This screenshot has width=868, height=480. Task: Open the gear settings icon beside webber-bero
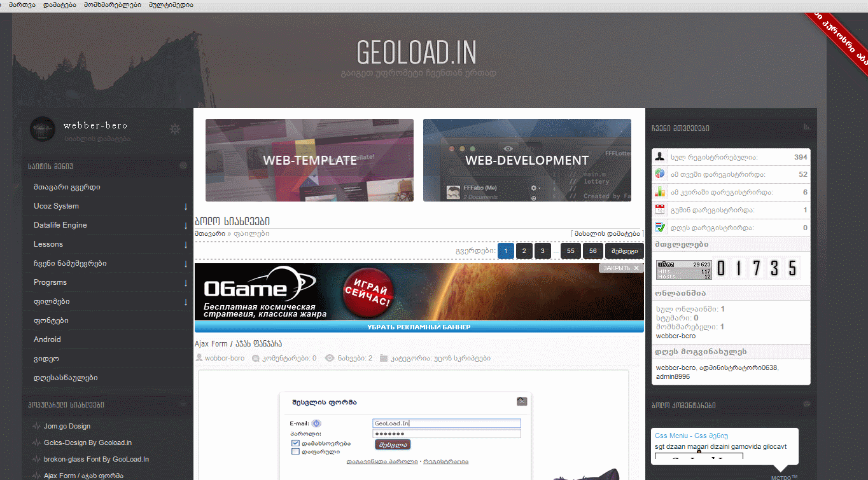coord(175,130)
